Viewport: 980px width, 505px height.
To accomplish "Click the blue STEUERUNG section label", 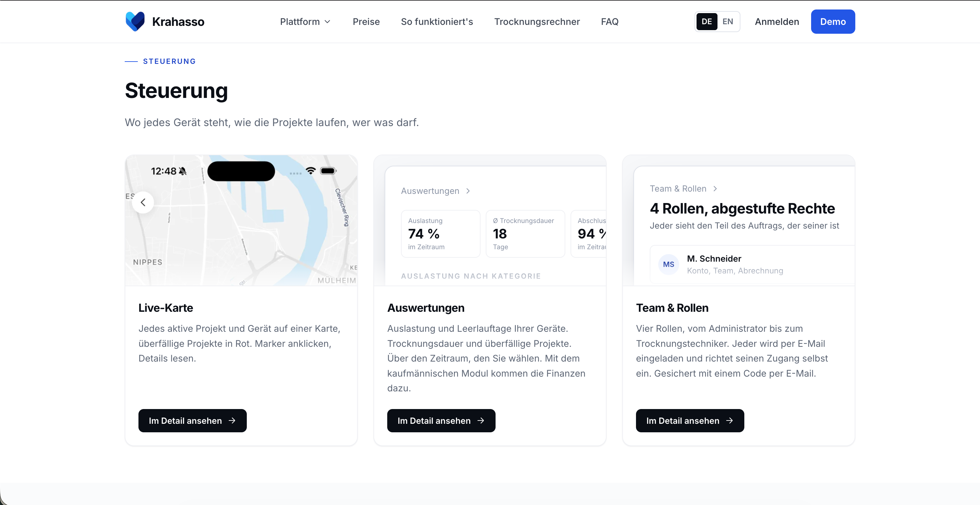I will tap(169, 61).
